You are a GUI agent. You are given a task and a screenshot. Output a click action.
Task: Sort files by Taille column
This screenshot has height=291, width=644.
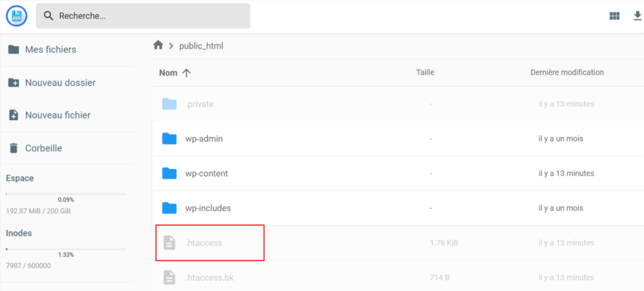click(x=425, y=72)
